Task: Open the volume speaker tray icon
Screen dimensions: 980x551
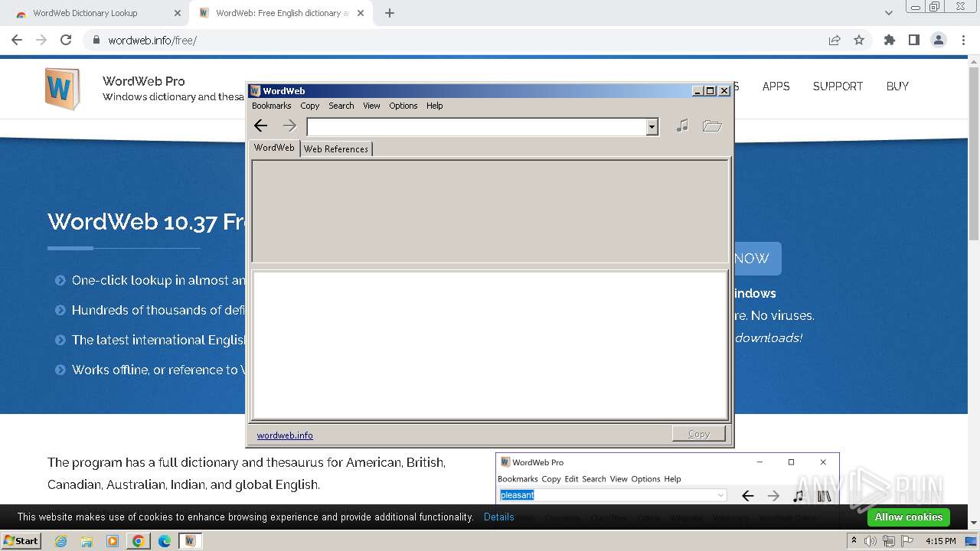Action: [871, 541]
